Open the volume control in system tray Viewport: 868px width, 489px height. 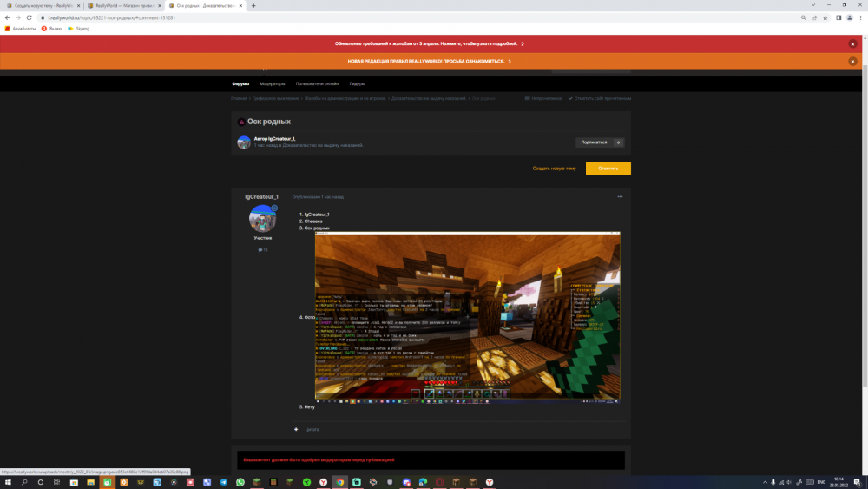click(789, 482)
